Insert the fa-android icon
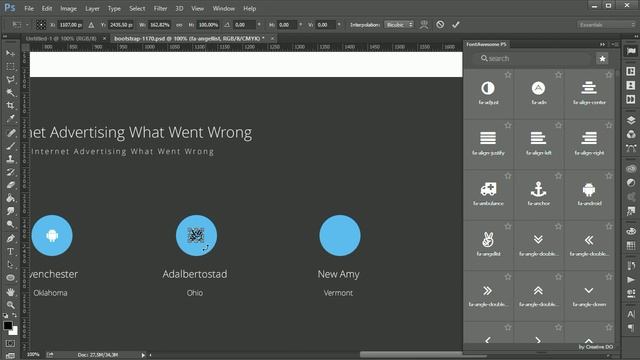 (589, 195)
